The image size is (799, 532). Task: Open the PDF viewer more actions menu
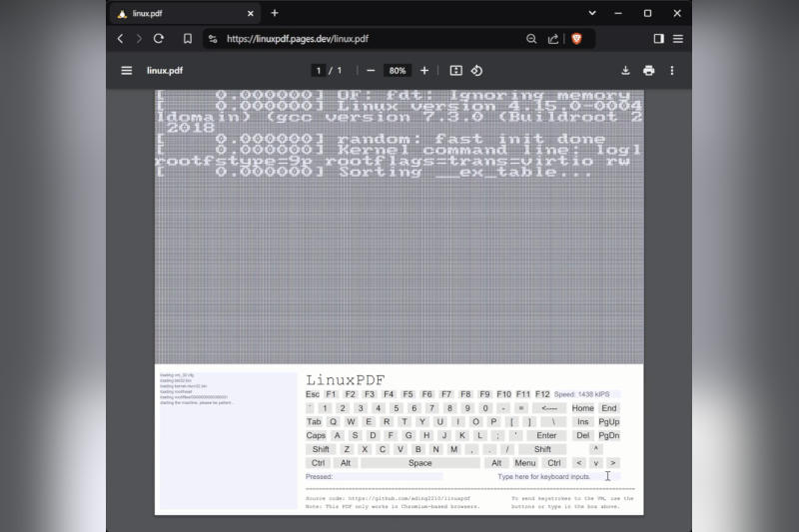672,71
